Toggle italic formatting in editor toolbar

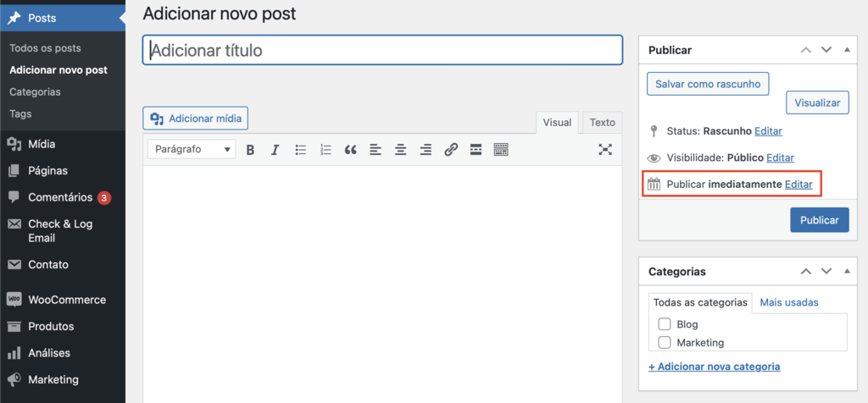coord(275,149)
